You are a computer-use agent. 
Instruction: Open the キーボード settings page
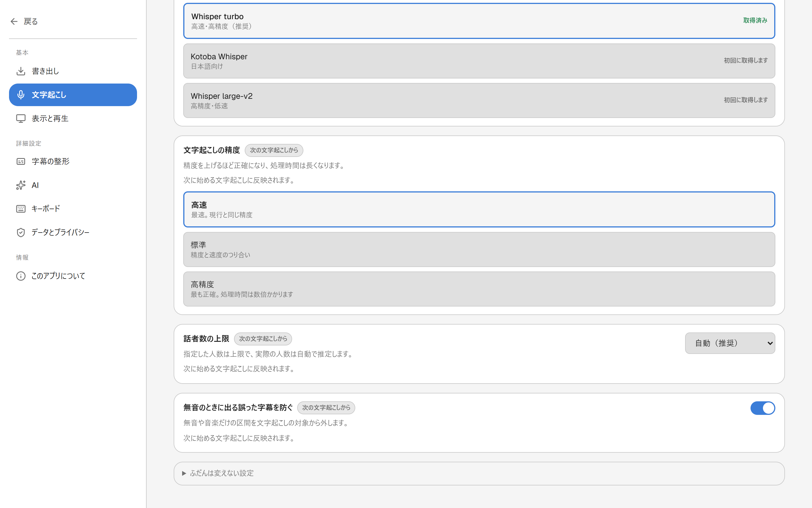click(x=73, y=209)
